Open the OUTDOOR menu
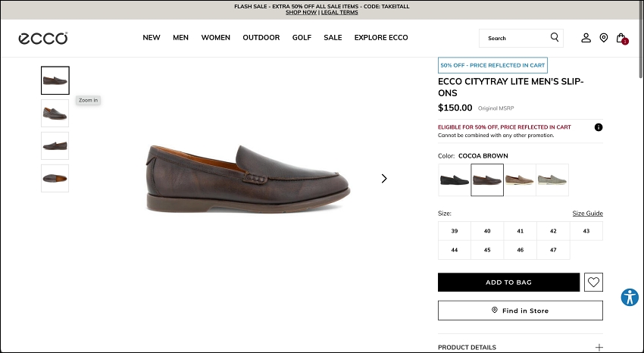The width and height of the screenshot is (644, 353). pos(261,37)
